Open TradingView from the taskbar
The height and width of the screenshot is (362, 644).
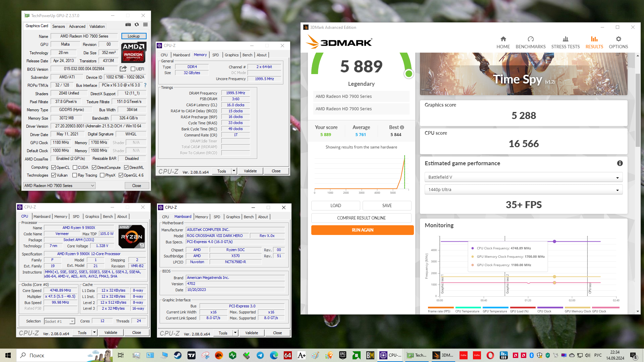coord(192,355)
